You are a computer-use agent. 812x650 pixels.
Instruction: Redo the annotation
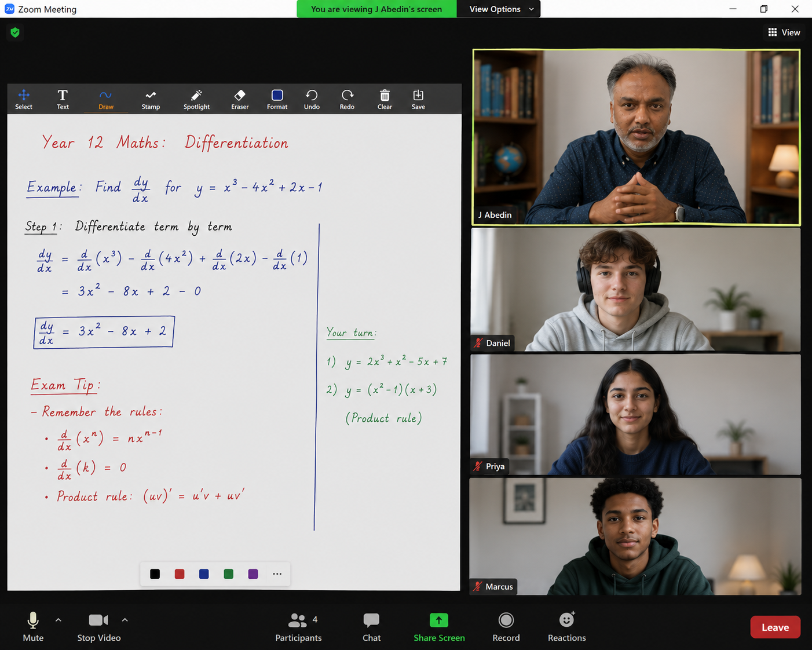(x=347, y=99)
